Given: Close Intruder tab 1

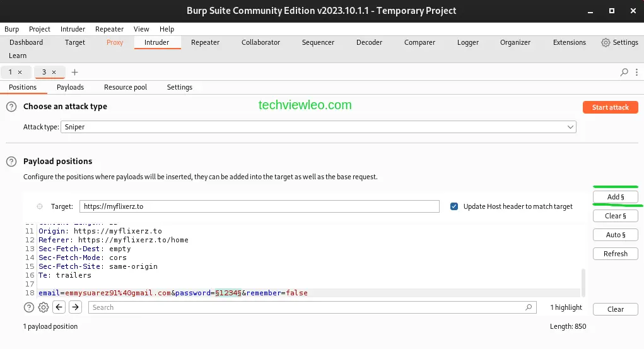Looking at the screenshot, I should (x=20, y=73).
